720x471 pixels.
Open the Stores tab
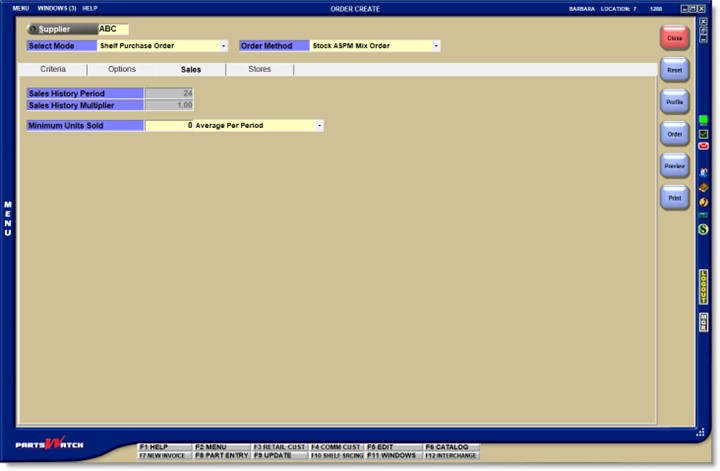[x=259, y=70]
